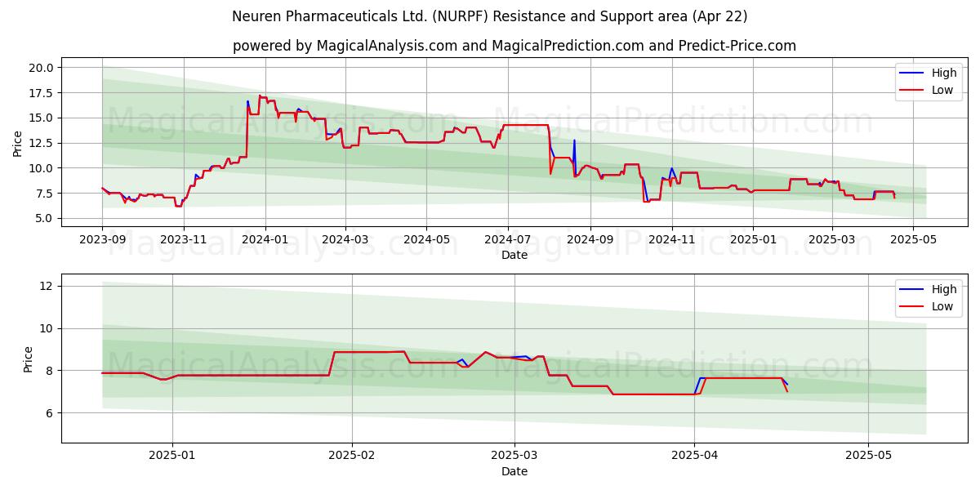Click the '2024-01' tick on upper chart
Screen dimensions: 980x490
[x=265, y=238]
